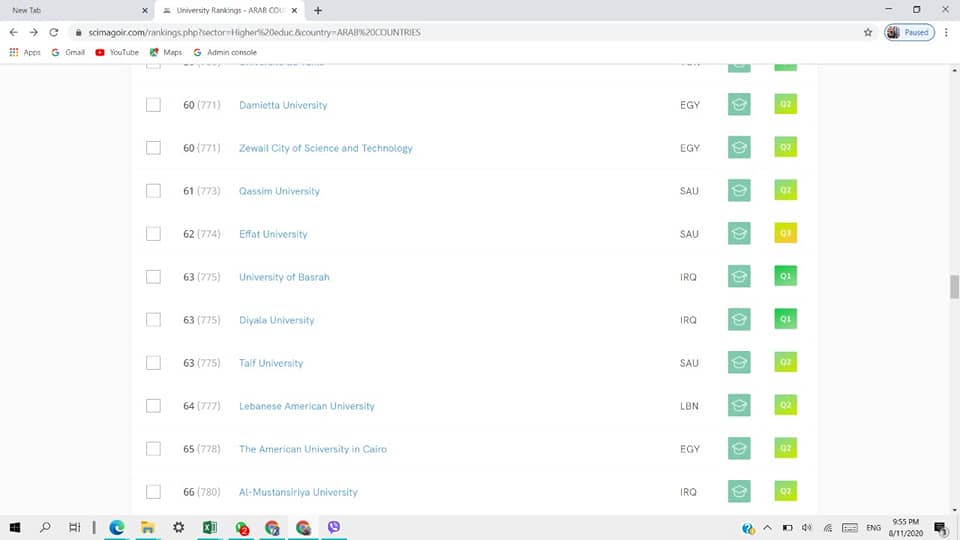Click the graduation cap icon for Qassim University

pos(739,190)
